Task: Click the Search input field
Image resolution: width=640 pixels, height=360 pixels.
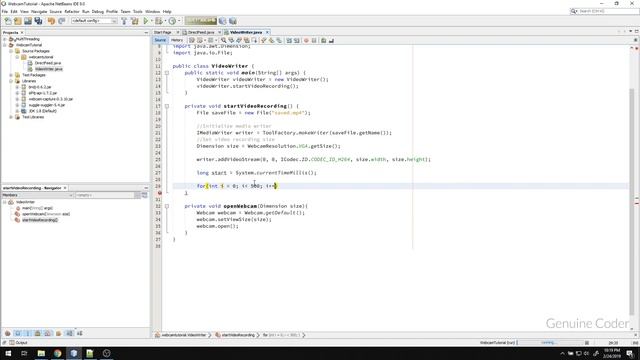Action: [608, 11]
